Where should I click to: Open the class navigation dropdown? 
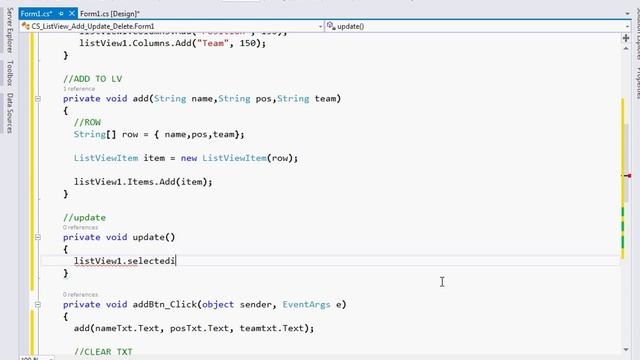click(320, 27)
